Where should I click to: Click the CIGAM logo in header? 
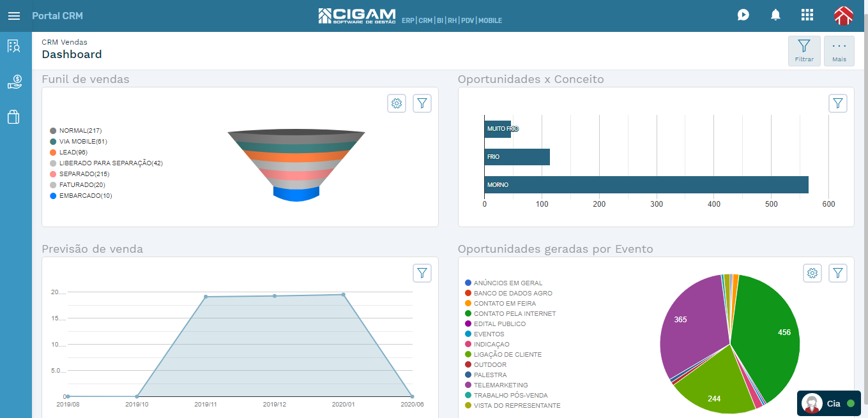357,16
